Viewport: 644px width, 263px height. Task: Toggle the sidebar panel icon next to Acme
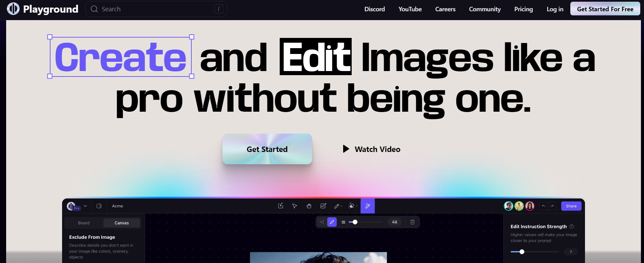click(99, 206)
